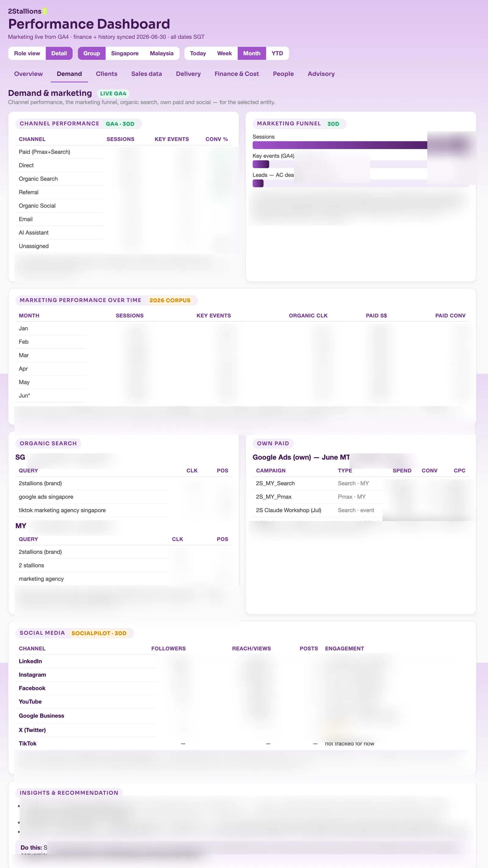Click the marketing agency query row
Image resolution: width=488 pixels, height=868 pixels.
[x=124, y=579]
